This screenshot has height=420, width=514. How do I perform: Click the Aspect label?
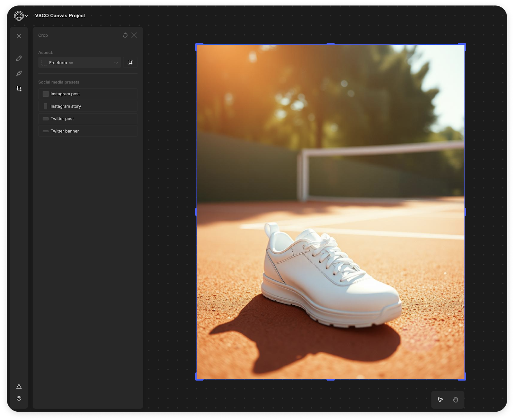[x=46, y=52]
